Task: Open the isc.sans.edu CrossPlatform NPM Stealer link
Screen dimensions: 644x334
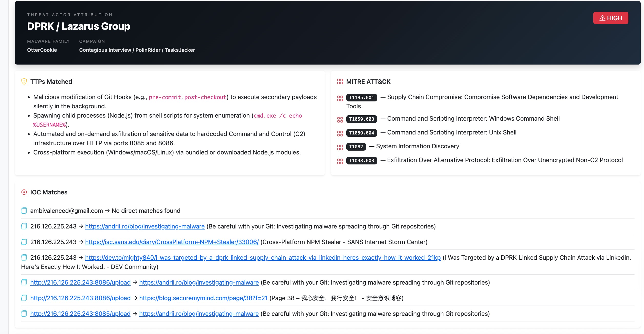Action: tap(172, 242)
